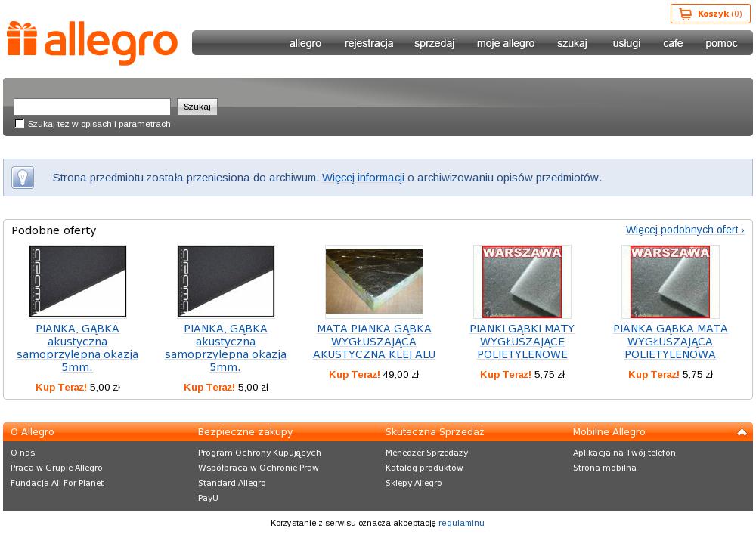The height and width of the screenshot is (538, 756).
Task: Click thumbnail above PIANKI GĄBKI MATY offer
Action: click(x=522, y=282)
